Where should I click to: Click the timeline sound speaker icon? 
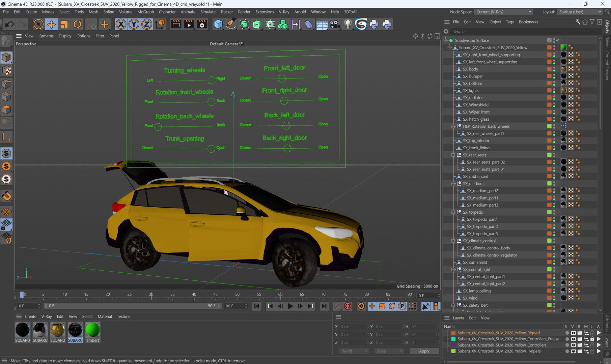(426, 306)
